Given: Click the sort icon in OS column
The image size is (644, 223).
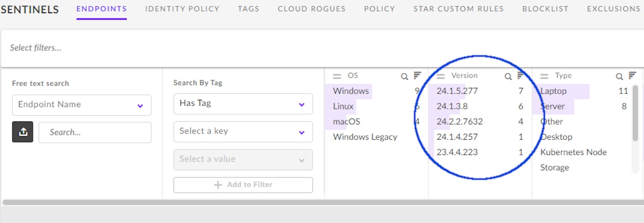Looking at the screenshot, I should pos(417,76).
